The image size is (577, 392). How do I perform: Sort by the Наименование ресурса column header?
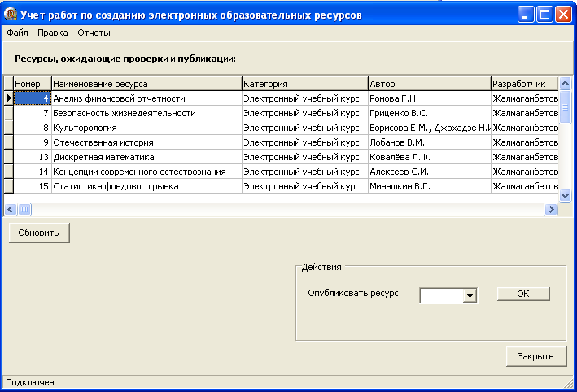146,84
